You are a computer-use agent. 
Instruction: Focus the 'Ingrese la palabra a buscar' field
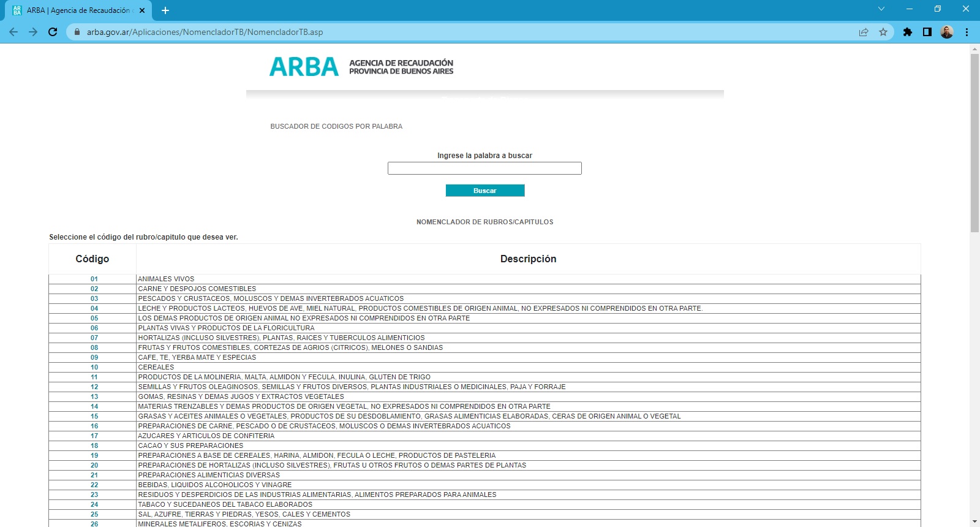484,168
